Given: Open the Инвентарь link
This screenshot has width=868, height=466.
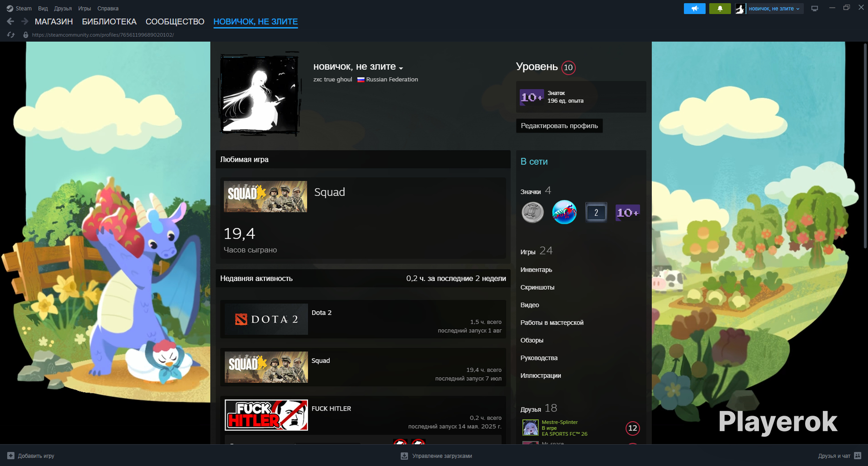Looking at the screenshot, I should (x=536, y=270).
